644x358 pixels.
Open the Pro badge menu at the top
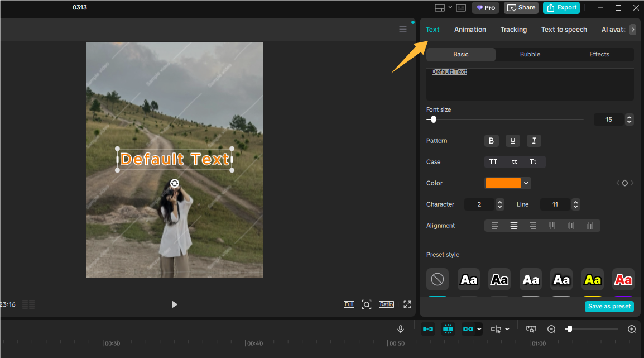tap(485, 8)
